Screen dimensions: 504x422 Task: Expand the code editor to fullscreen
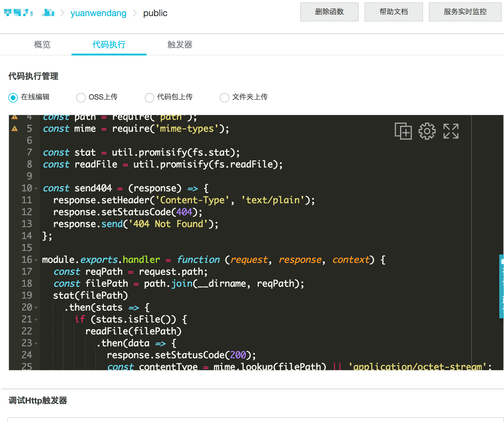[x=451, y=131]
